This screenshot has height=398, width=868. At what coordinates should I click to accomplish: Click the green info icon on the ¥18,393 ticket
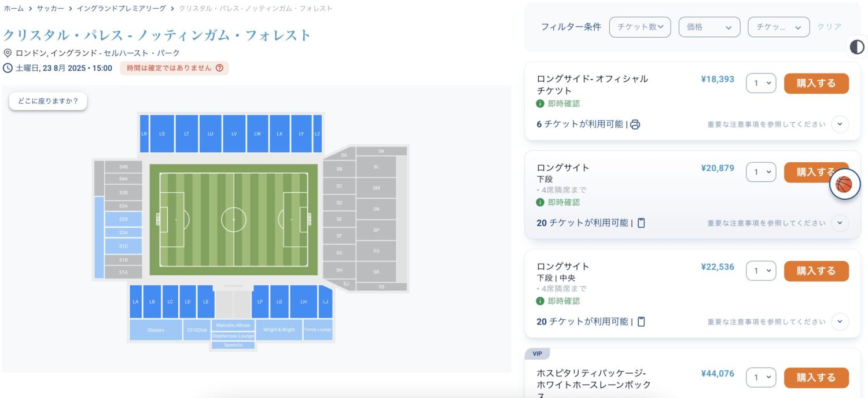coord(540,104)
